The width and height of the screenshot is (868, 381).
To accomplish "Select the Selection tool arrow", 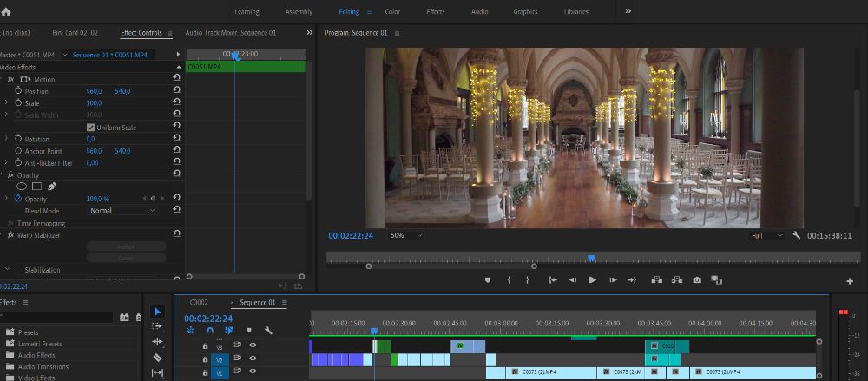I will [157, 312].
